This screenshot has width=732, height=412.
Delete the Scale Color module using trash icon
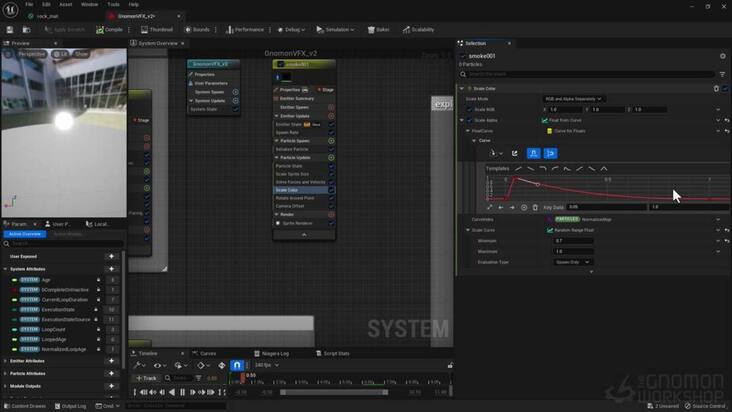[716, 88]
